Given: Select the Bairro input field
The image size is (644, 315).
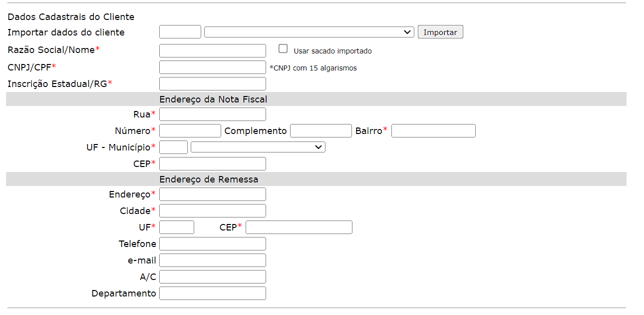Looking at the screenshot, I should 433,131.
